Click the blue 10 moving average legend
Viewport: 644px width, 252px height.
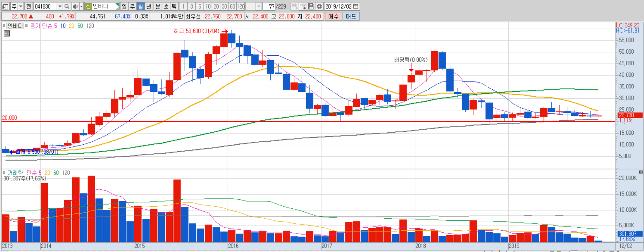(63, 26)
